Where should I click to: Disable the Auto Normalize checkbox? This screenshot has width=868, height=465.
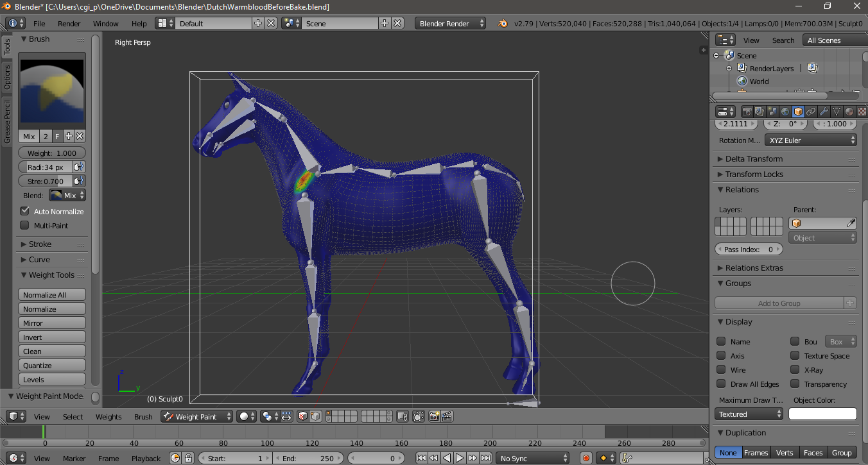24,211
